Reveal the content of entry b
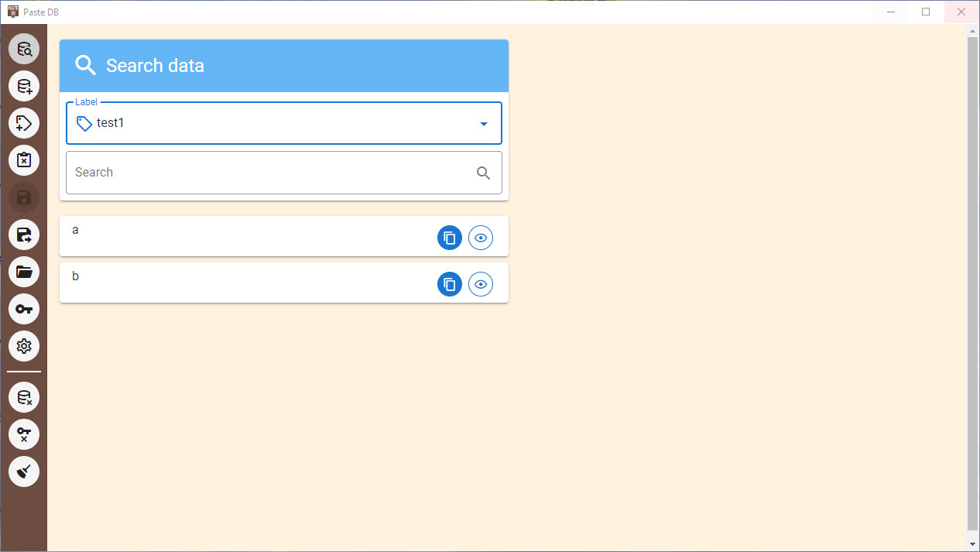Viewport: 980px width, 552px height. tap(481, 284)
